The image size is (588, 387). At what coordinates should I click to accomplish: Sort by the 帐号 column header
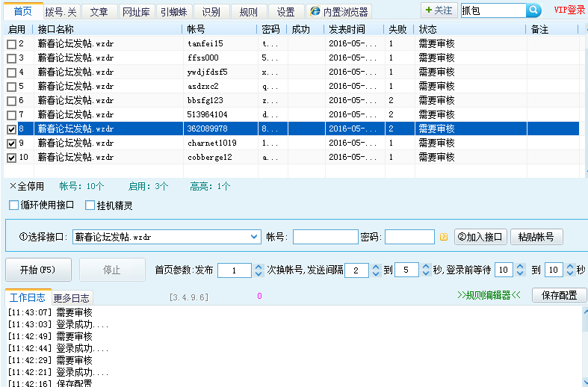(220, 29)
